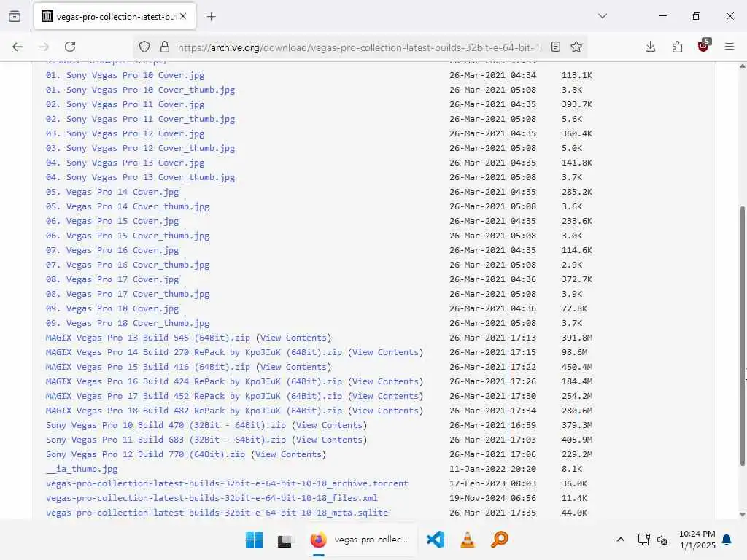The image size is (747, 560).
Task: Download MAGIX Vegas Pro 15 Build 416 zip
Action: [147, 367]
